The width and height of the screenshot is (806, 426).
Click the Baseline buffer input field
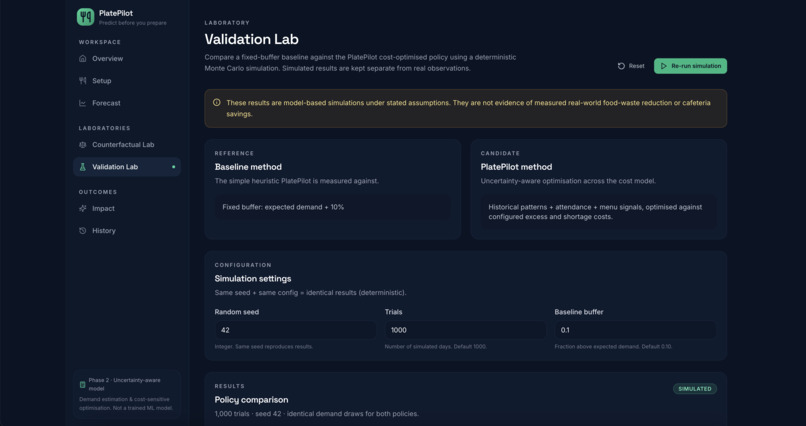(635, 330)
